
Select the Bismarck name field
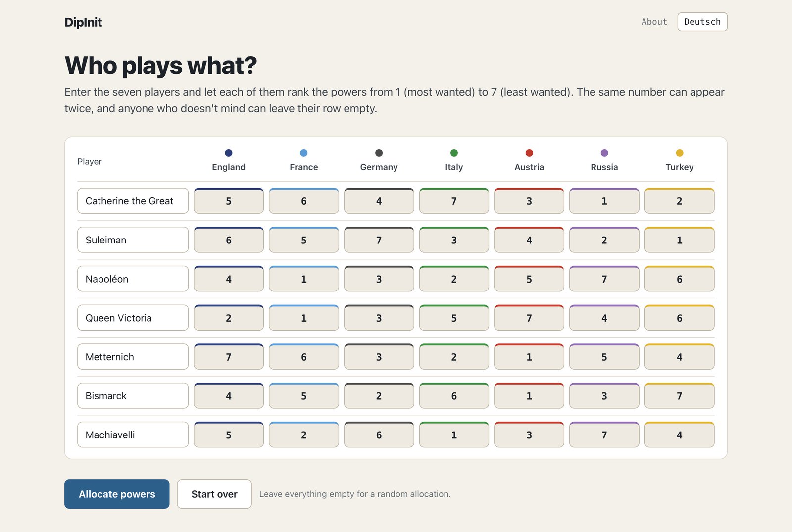[x=133, y=396]
